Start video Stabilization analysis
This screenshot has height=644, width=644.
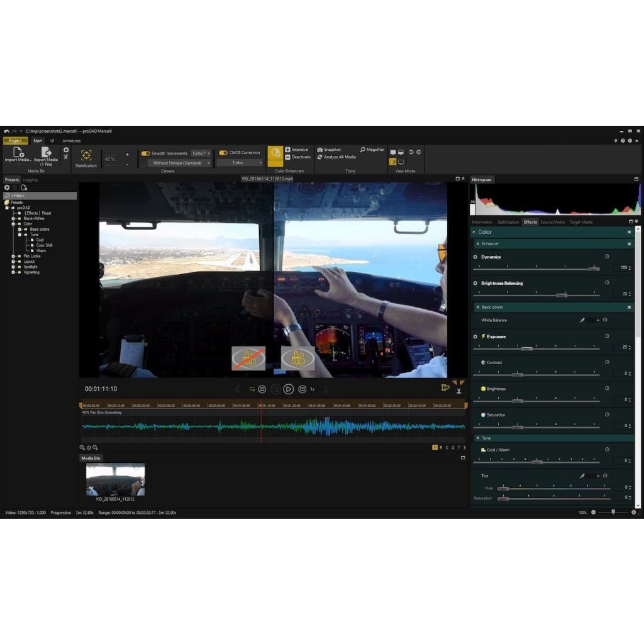86,156
